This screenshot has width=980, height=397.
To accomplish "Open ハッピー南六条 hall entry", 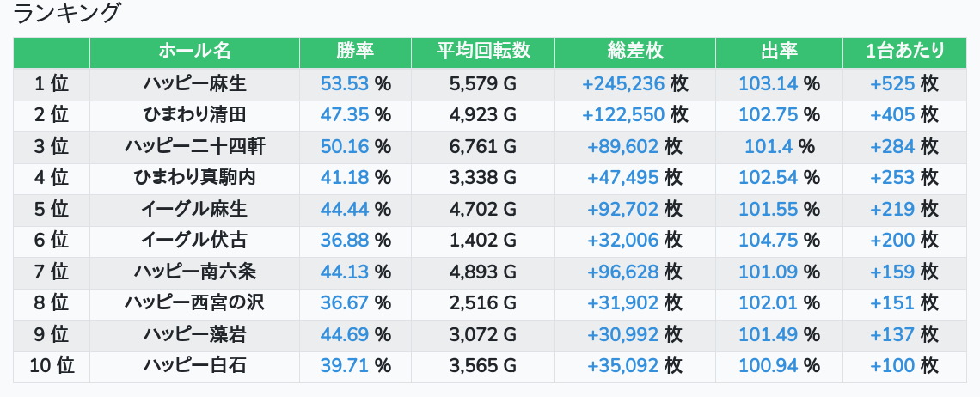I will pyautogui.click(x=194, y=272).
